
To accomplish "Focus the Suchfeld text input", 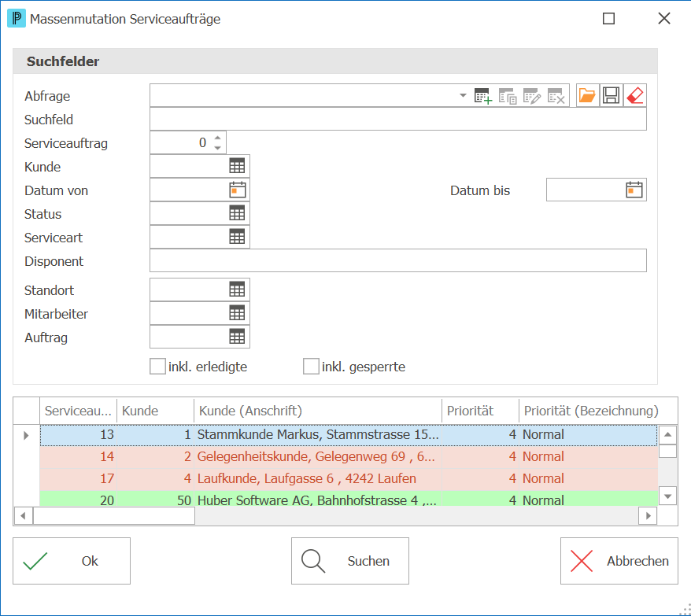I will click(x=398, y=119).
